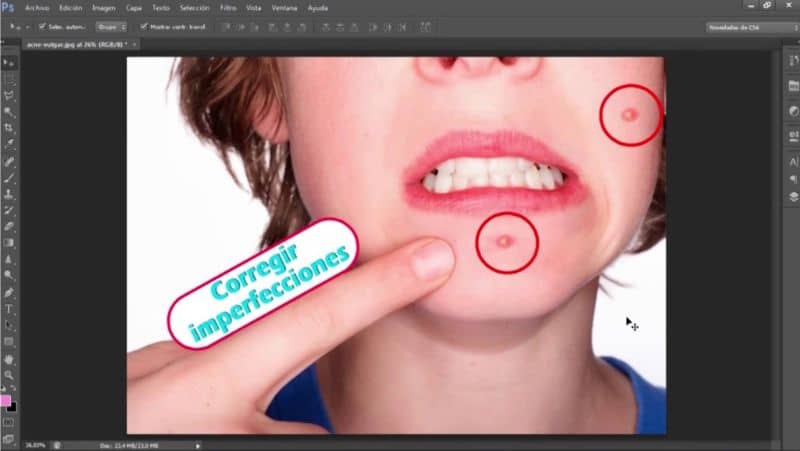Select the Clone Stamp tool

(x=9, y=194)
